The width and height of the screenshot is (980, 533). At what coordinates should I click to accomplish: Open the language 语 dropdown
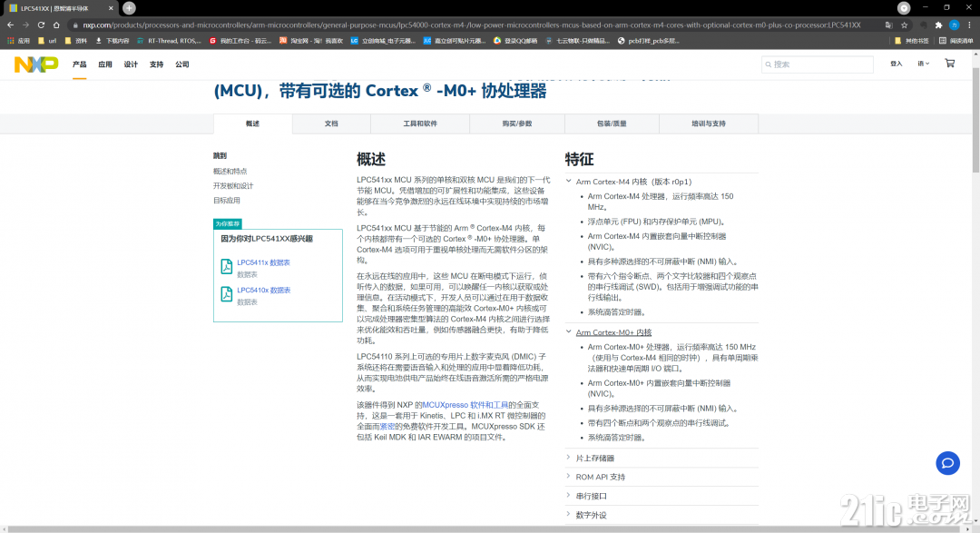(923, 64)
